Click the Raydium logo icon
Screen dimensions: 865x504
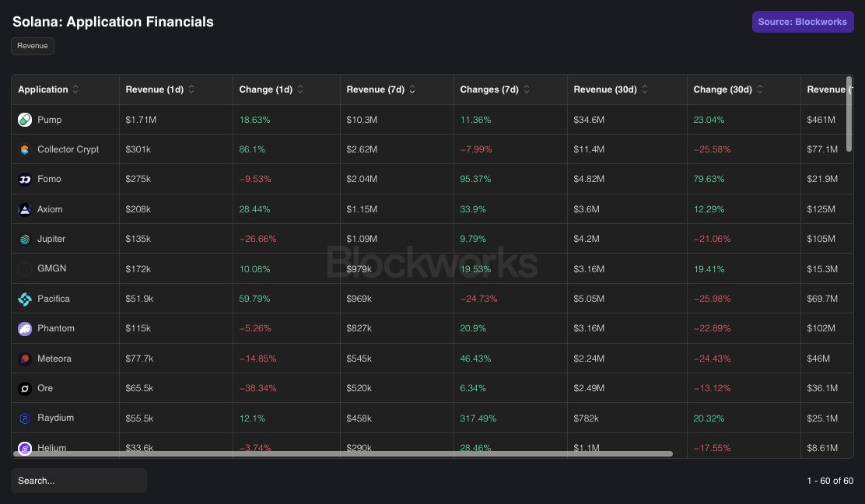(25, 418)
